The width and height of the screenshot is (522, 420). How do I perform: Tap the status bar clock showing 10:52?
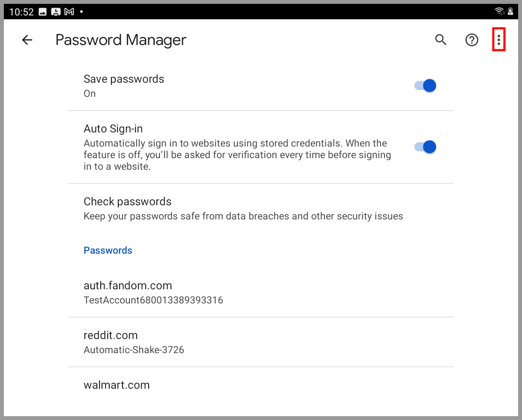(21, 12)
